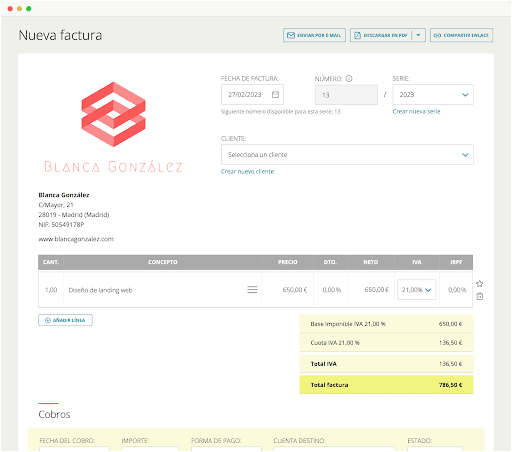The width and height of the screenshot is (512, 452).
Task: Click the Enviar por e-mail button
Action: [x=314, y=35]
